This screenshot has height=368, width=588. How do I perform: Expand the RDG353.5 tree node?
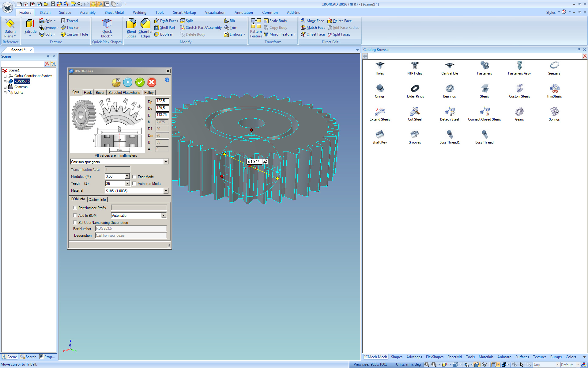(5, 82)
